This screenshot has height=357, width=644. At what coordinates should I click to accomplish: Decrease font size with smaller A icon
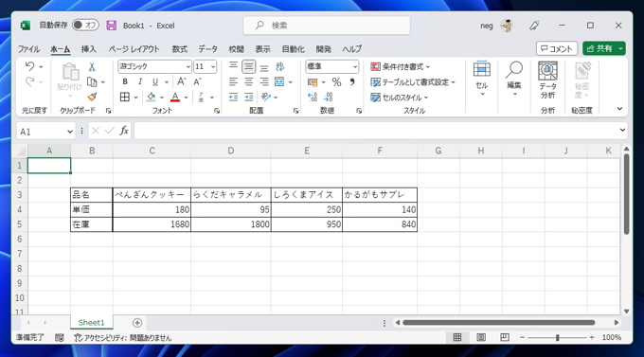coord(198,81)
